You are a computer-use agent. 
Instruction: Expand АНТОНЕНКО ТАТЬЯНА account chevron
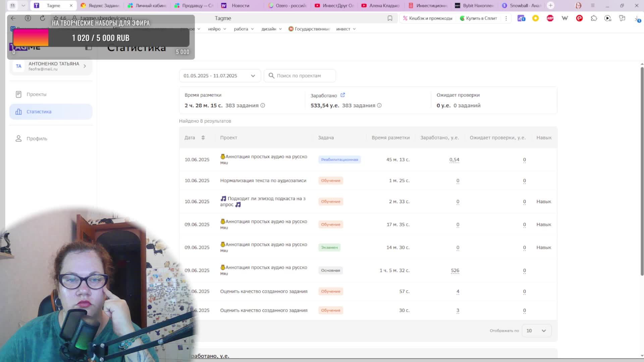[85, 66]
